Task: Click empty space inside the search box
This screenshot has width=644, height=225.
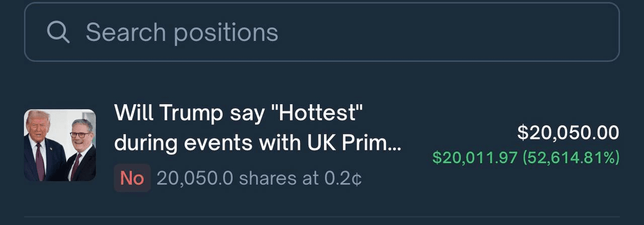Action: tap(453, 32)
